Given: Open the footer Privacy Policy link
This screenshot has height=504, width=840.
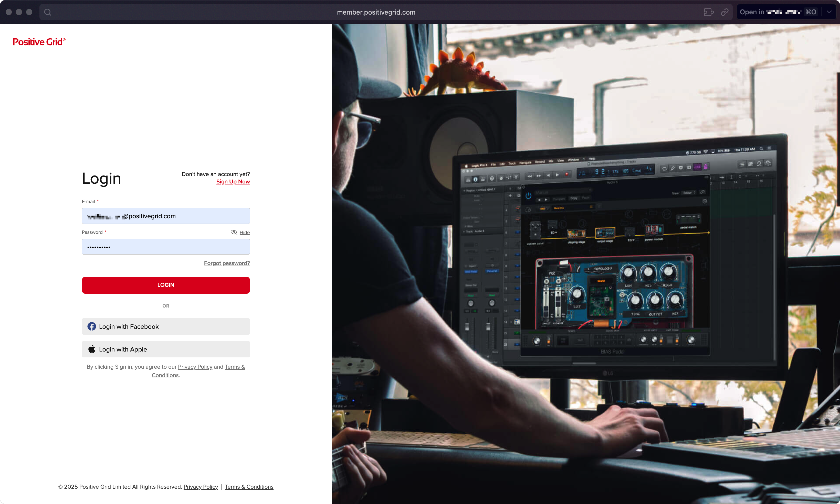Looking at the screenshot, I should pyautogui.click(x=201, y=487).
